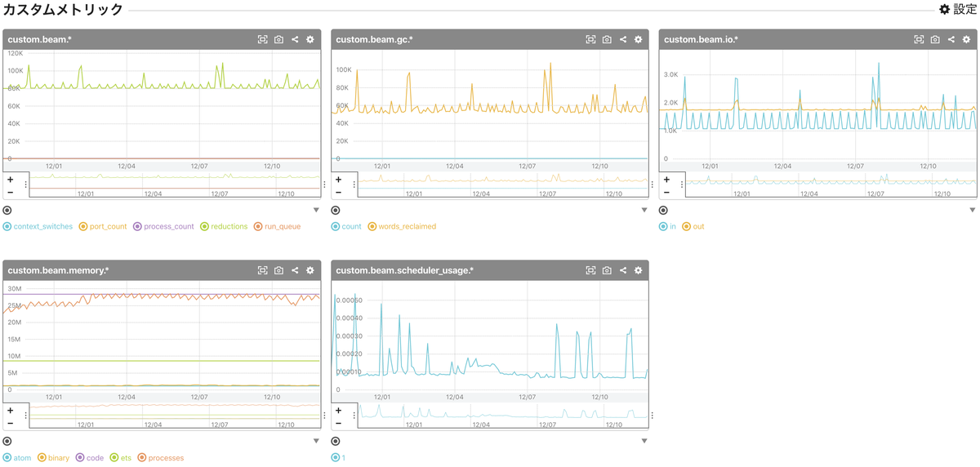Click range navigator under scheduler_usage graph
The width and height of the screenshot is (980, 467).
503,416
